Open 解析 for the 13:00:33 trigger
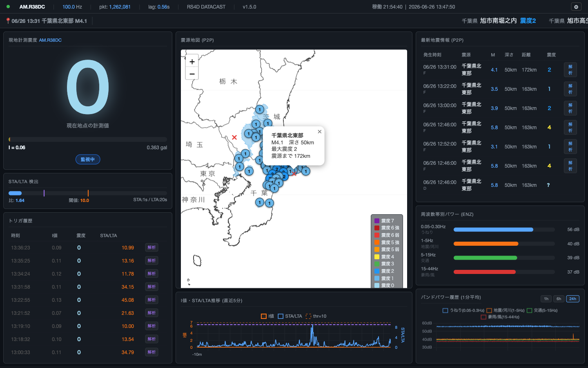Screen dimensions: 588x368 coord(151,352)
